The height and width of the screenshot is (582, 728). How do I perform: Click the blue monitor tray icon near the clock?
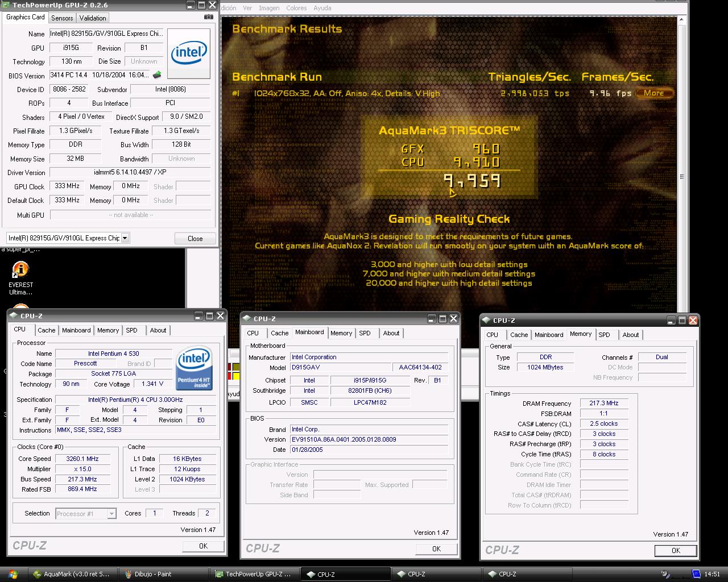click(696, 574)
